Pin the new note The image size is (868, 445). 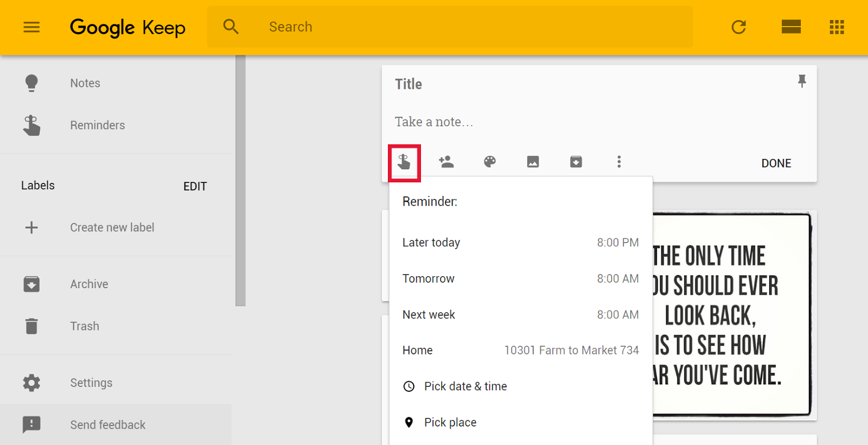pyautogui.click(x=802, y=81)
